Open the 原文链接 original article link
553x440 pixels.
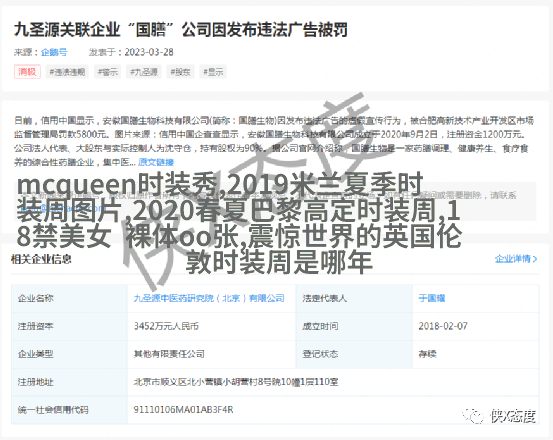tap(156, 162)
